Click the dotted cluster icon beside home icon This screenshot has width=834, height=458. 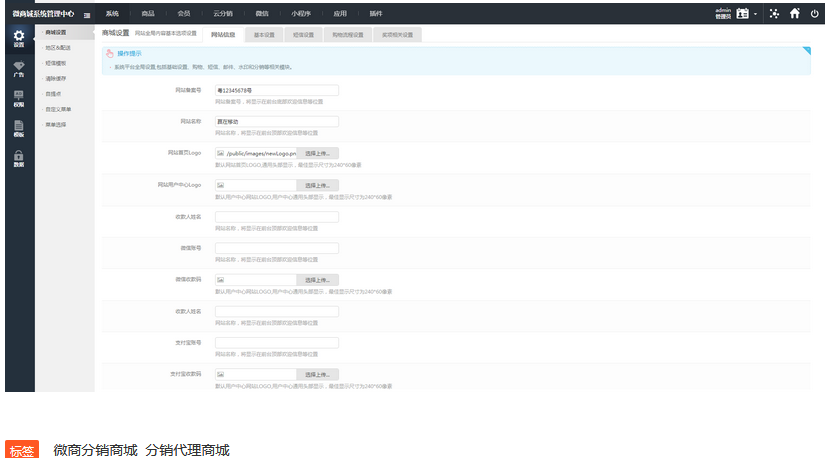tap(774, 13)
